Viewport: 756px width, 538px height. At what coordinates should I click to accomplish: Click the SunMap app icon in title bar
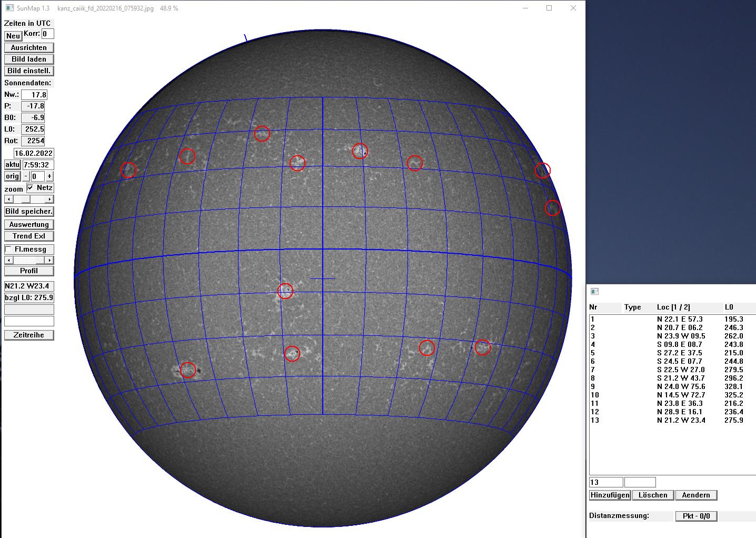coord(9,8)
